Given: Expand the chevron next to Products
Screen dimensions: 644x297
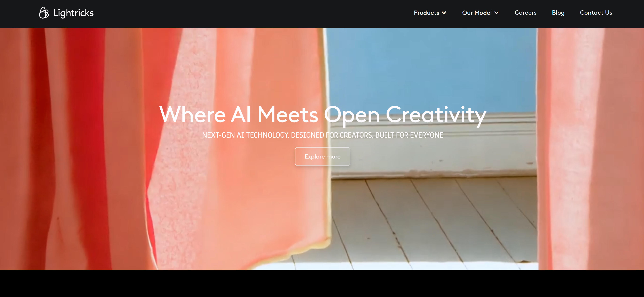Looking at the screenshot, I should click(x=444, y=13).
